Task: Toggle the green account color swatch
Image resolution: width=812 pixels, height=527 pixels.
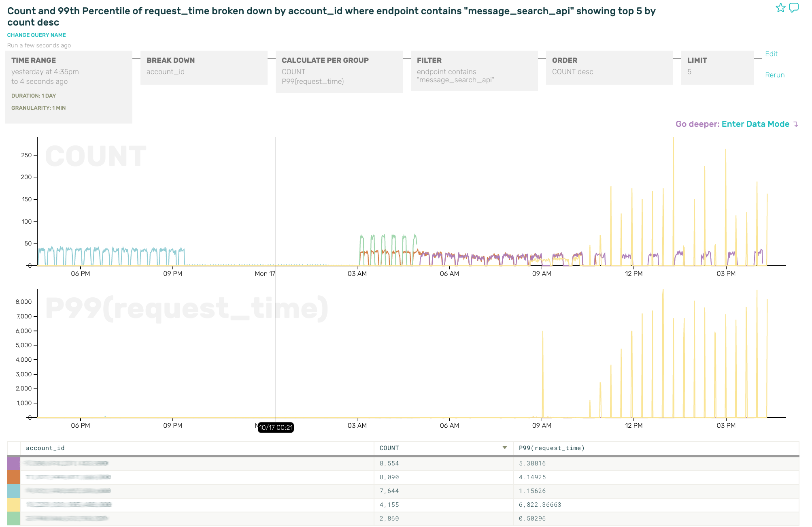Action: (x=13, y=518)
